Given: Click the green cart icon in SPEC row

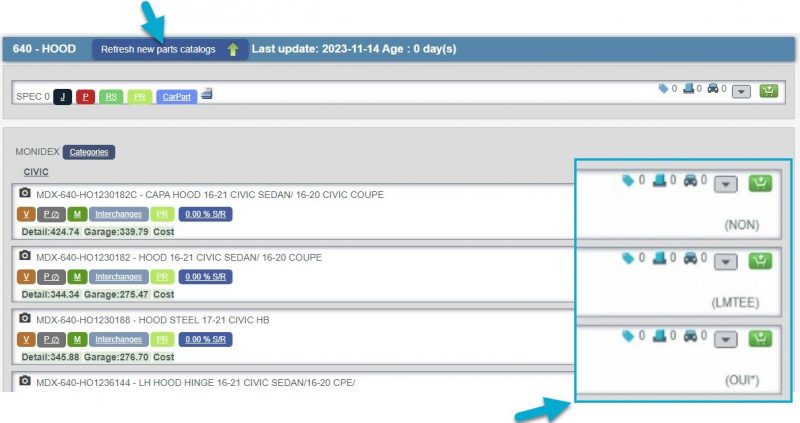Looking at the screenshot, I should coord(768,91).
